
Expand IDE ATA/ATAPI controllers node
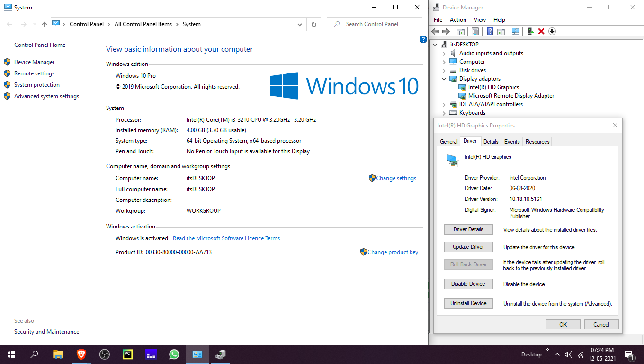tap(444, 104)
